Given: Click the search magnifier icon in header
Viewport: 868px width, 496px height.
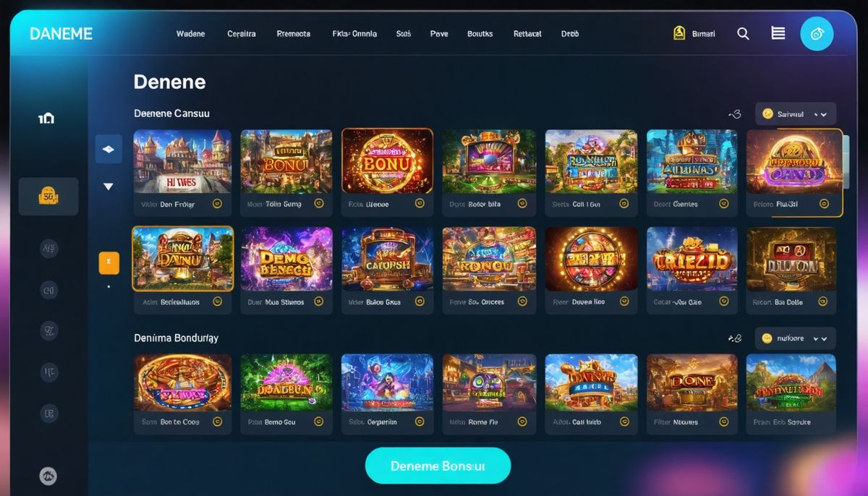Looking at the screenshot, I should pos(743,33).
